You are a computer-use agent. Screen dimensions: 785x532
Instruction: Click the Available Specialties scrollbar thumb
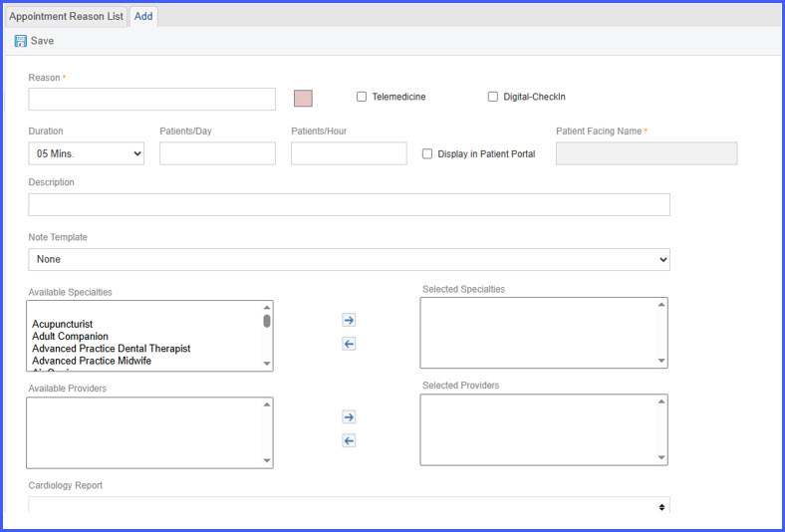coord(267,321)
